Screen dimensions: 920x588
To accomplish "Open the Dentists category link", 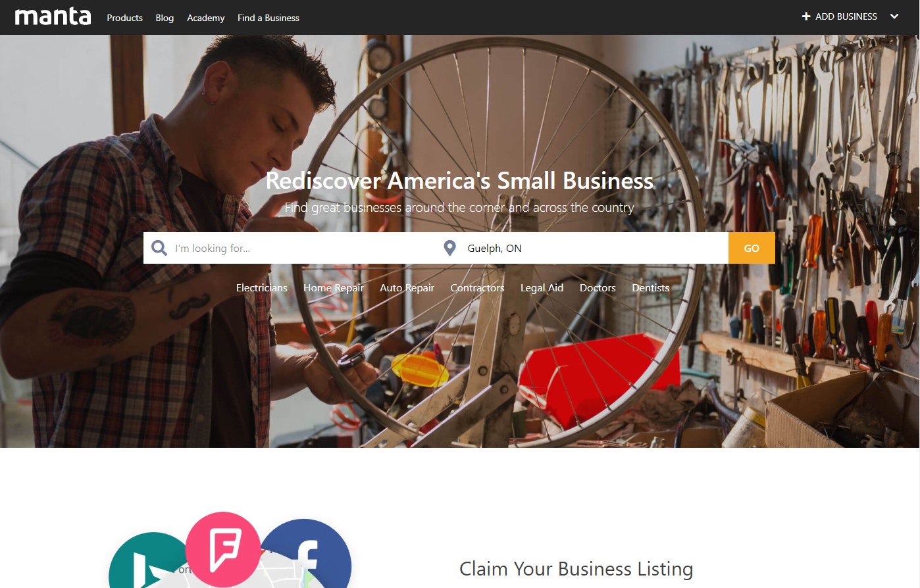I will point(650,287).
